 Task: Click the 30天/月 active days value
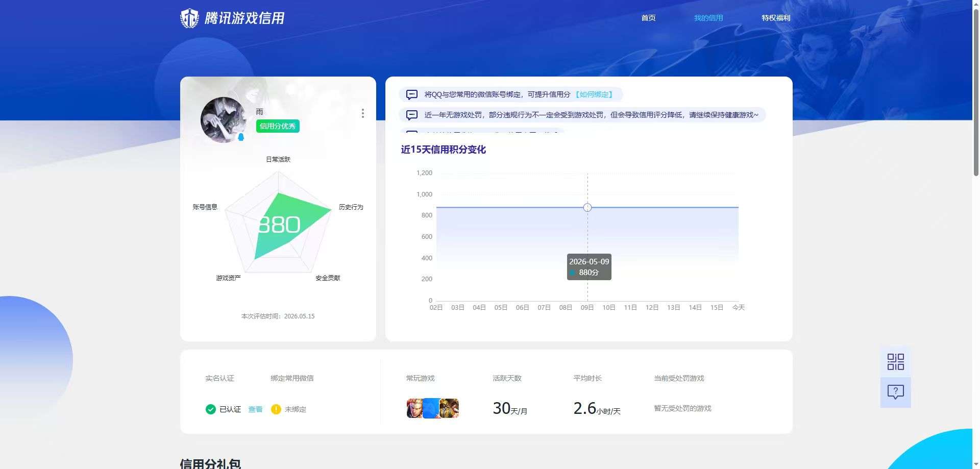pos(510,408)
